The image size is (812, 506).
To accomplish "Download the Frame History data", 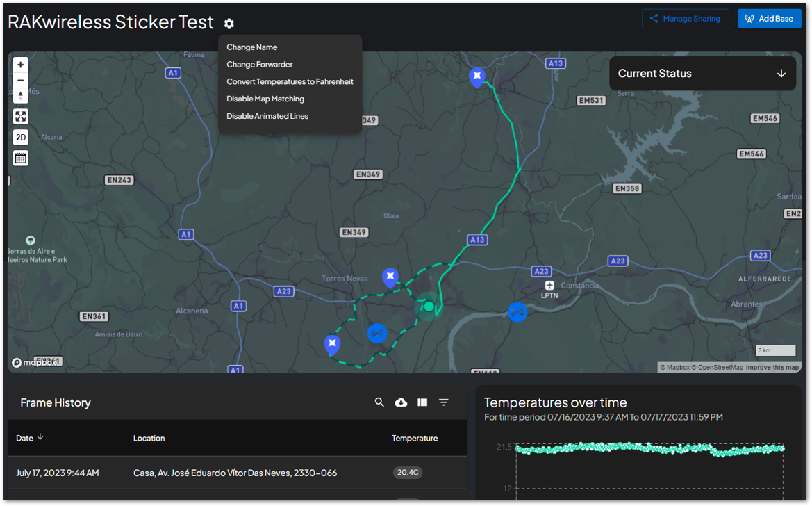I will pos(401,402).
